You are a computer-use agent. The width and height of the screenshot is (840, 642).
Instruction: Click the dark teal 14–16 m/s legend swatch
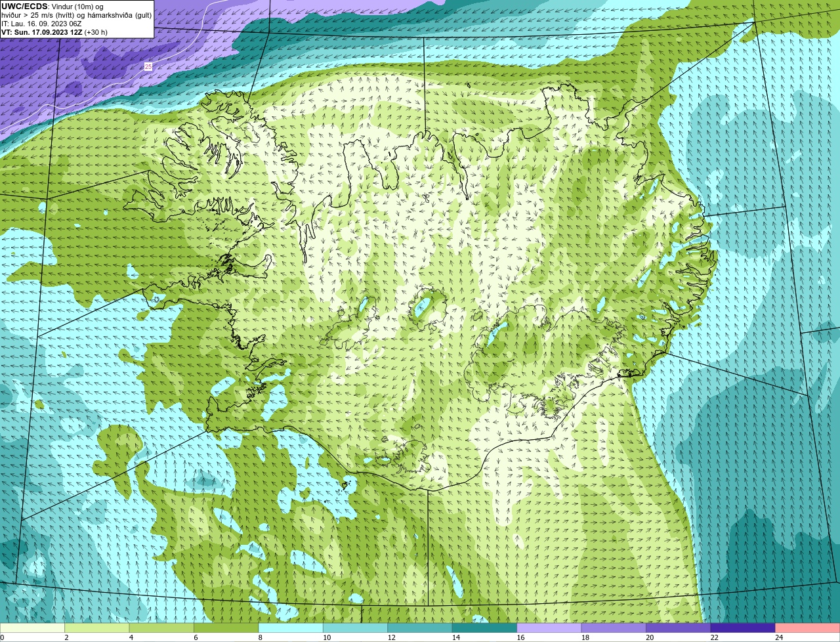(485, 628)
